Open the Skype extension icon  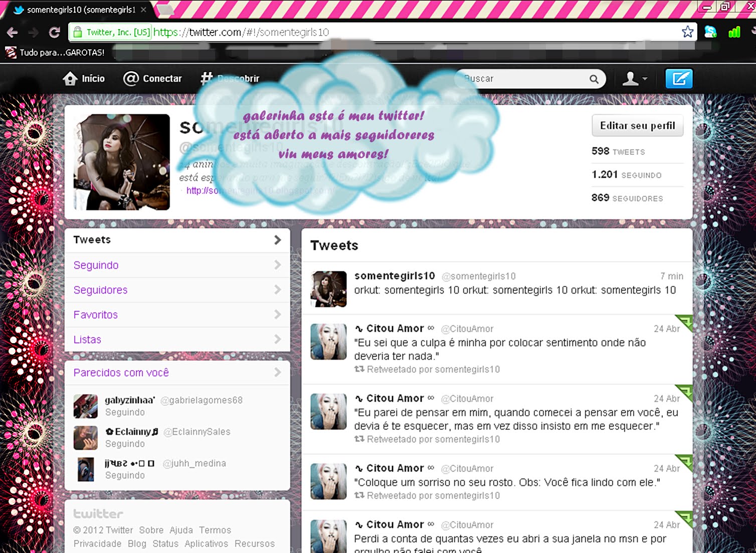pos(710,32)
